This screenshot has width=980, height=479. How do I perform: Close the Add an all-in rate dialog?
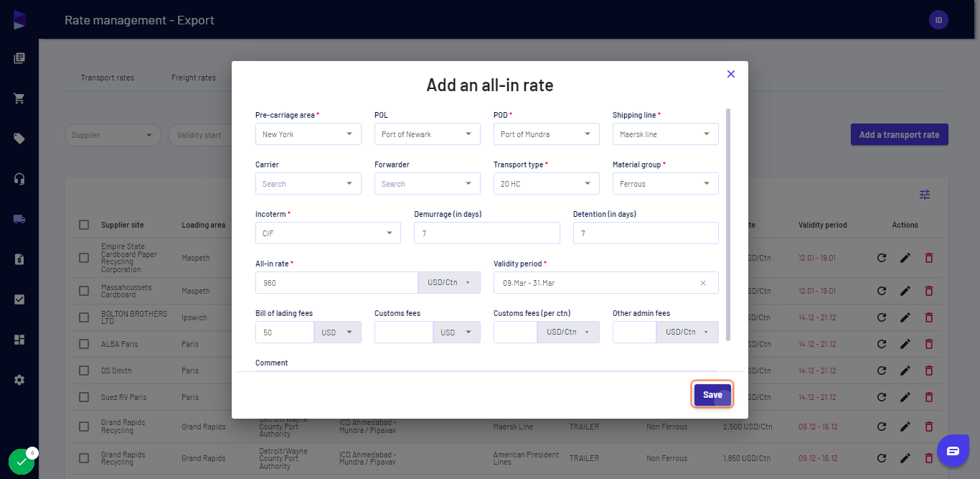[731, 74]
